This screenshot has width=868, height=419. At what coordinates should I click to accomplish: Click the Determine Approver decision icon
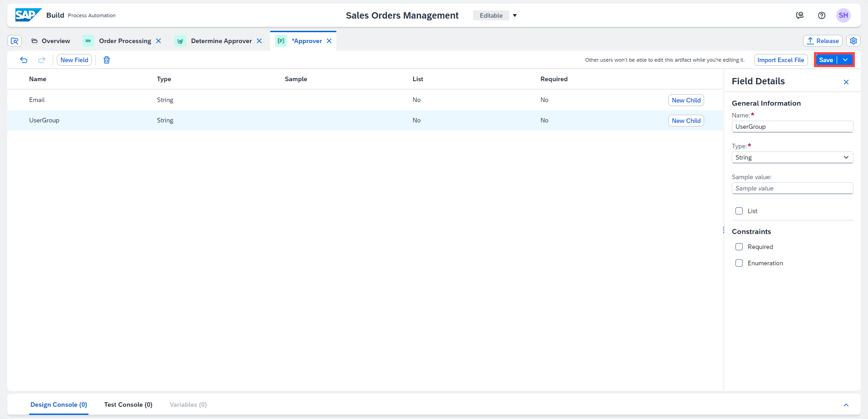pyautogui.click(x=180, y=41)
